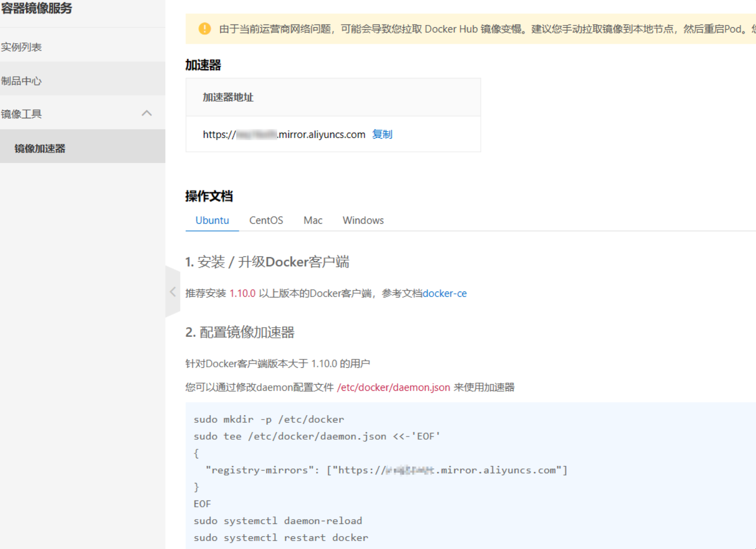Click the orange warning icon in the notice banner
Viewport: 756px width, 549px height.
click(x=205, y=29)
